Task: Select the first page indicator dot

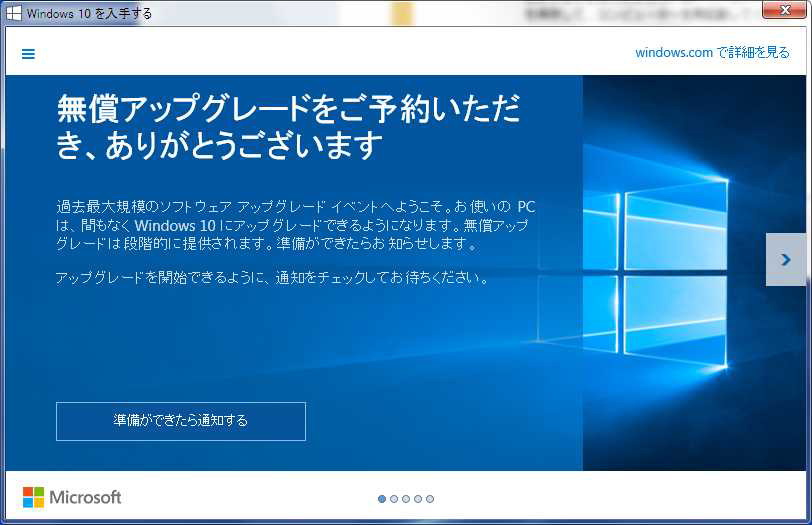Action: point(382,498)
